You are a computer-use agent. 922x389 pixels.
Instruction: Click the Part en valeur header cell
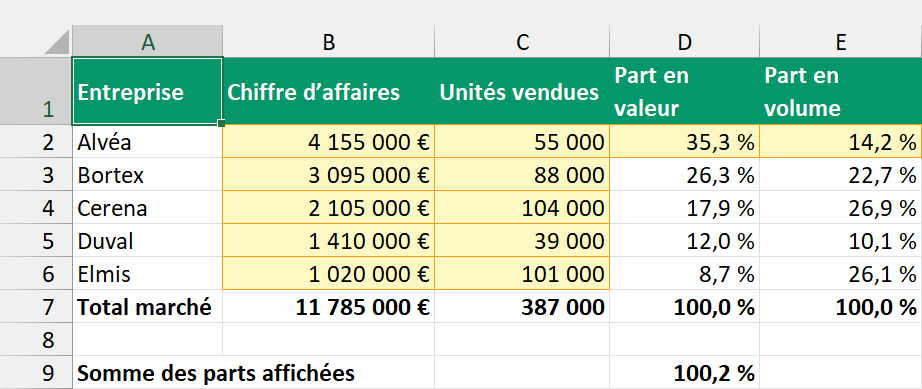pyautogui.click(x=684, y=91)
